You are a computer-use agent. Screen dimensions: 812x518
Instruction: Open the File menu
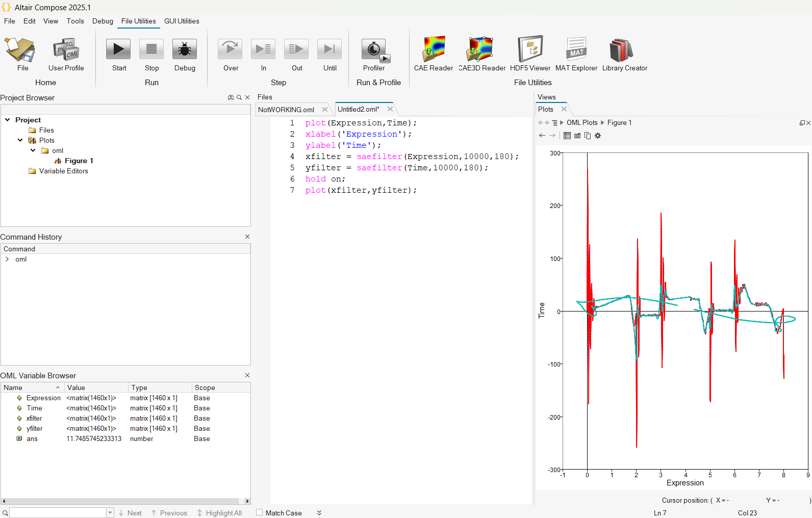point(10,21)
